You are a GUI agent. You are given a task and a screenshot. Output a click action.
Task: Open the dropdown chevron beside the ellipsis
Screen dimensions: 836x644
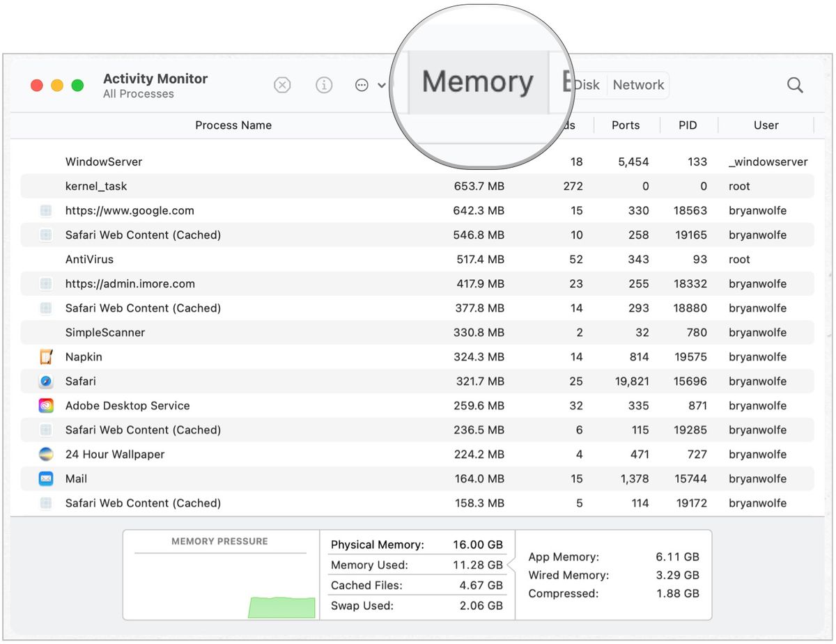pos(380,84)
